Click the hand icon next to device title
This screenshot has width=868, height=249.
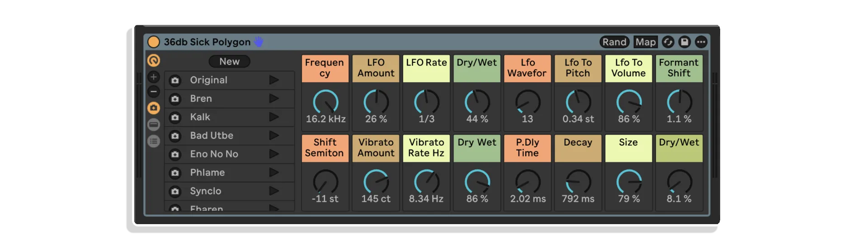click(x=259, y=42)
